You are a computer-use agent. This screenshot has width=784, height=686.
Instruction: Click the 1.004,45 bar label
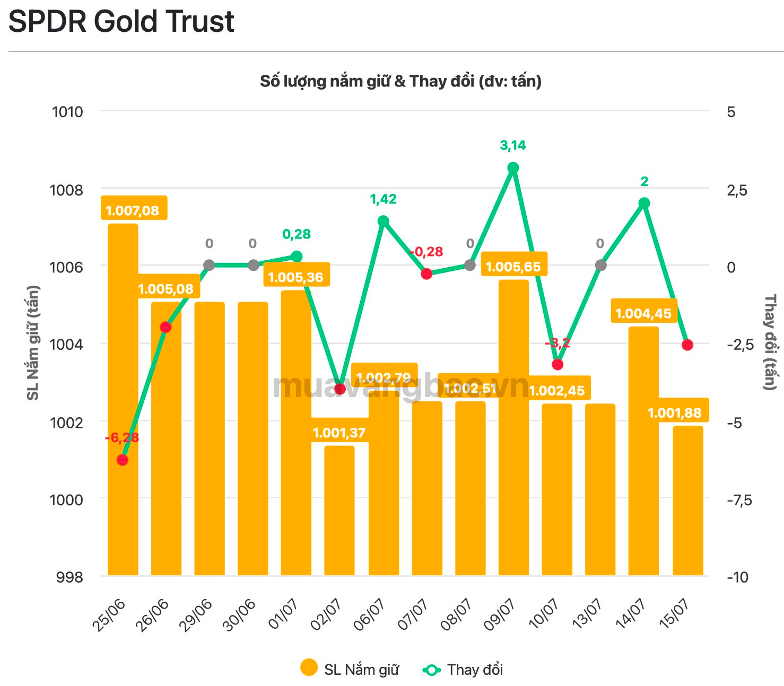tap(643, 313)
